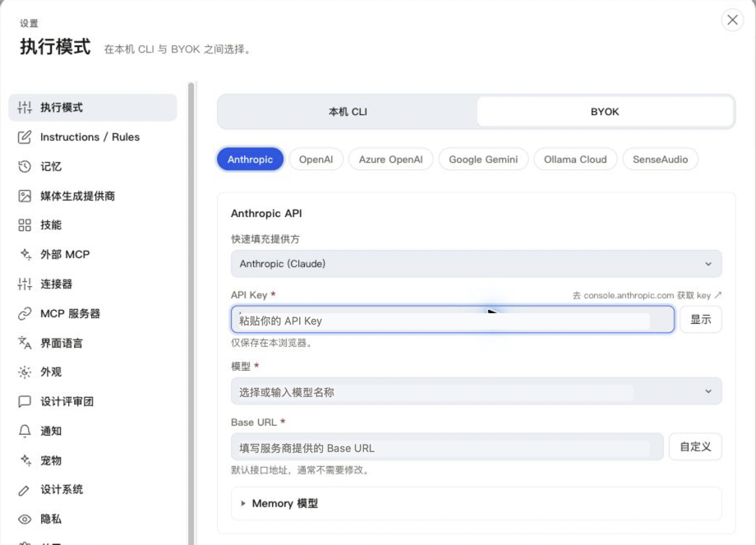Open 记忆 settings in the sidebar
Screen dimensions: 756x545
tap(93, 166)
